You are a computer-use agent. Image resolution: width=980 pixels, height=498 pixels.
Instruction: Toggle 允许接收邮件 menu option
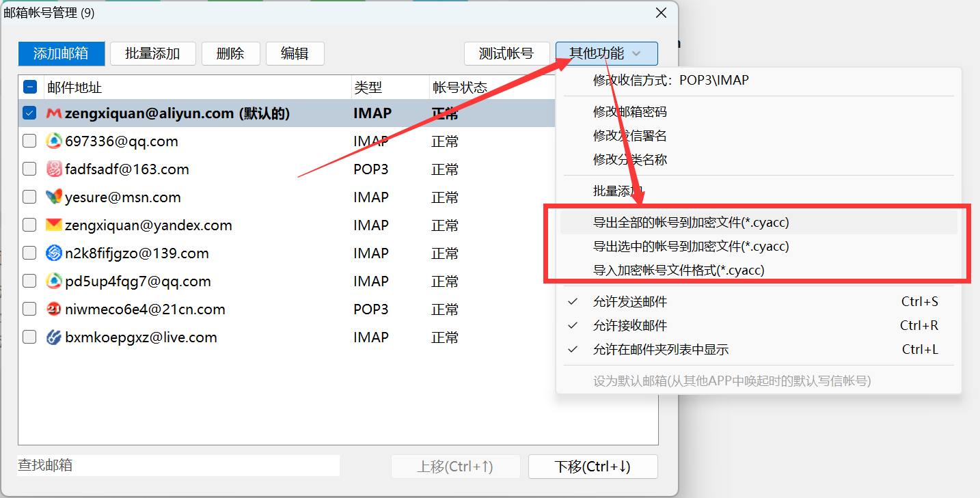pyautogui.click(x=759, y=326)
